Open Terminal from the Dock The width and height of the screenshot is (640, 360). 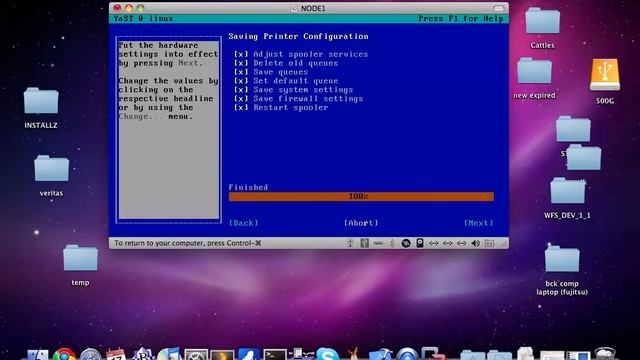(x=274, y=354)
